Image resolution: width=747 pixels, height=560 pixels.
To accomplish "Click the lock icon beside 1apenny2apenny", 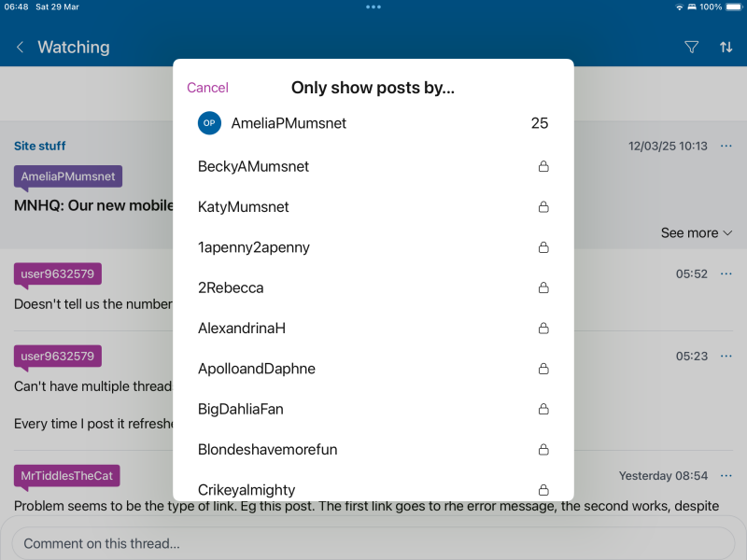I will point(543,247).
